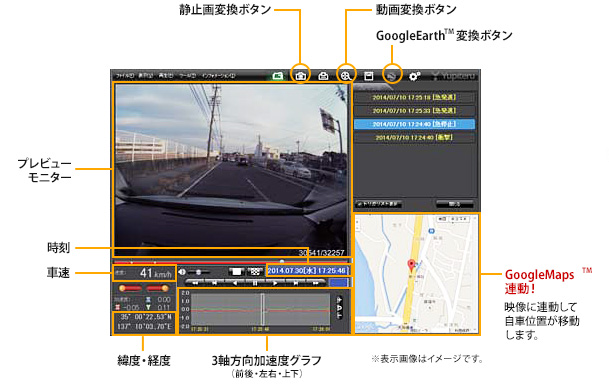Open the ツール menu
Screen dimensions: 609x388
pos(187,76)
